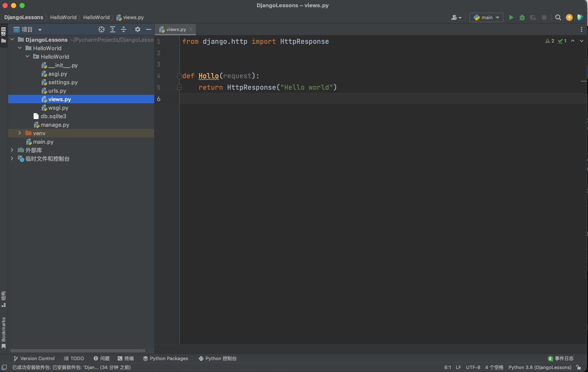Hide the project tool window

pos(148,29)
